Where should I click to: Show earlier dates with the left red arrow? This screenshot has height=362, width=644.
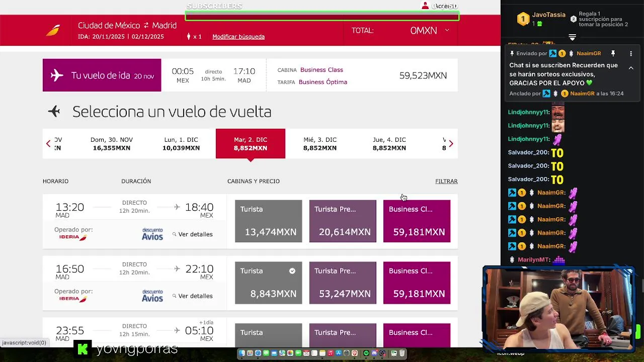(48, 144)
